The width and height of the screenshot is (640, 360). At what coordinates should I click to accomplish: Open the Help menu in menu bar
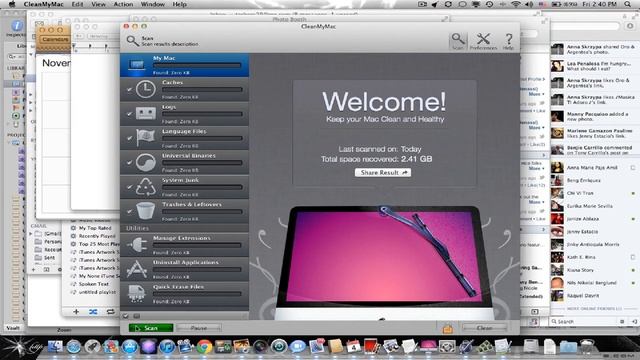[x=180, y=4]
